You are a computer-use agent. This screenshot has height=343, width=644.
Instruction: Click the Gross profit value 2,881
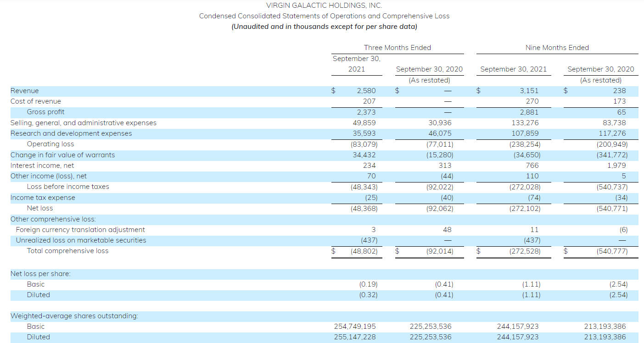[529, 112]
